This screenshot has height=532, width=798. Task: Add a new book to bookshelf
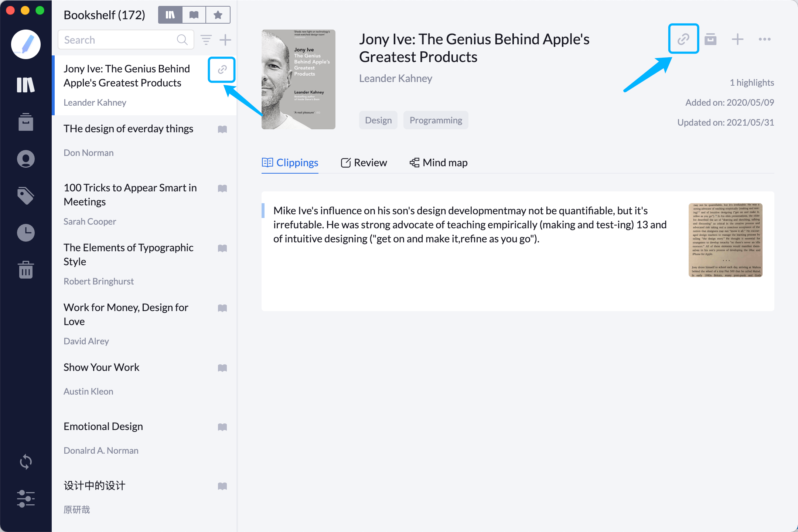[225, 40]
